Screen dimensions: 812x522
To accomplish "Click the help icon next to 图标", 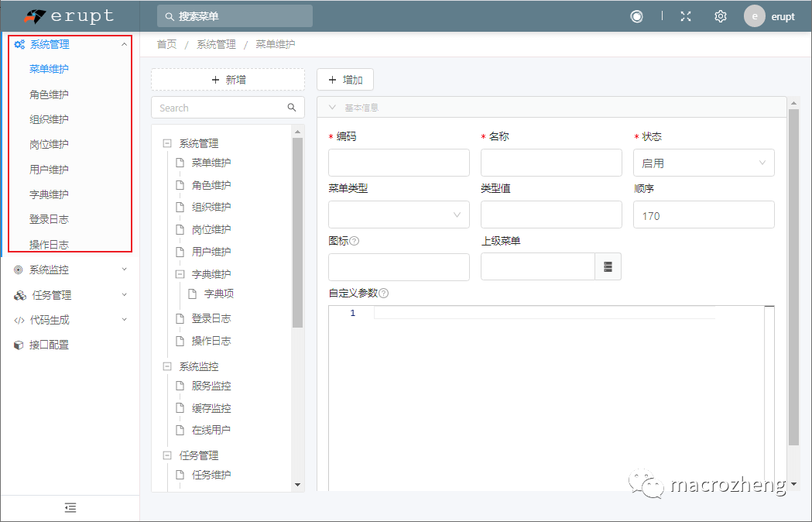I will point(355,241).
